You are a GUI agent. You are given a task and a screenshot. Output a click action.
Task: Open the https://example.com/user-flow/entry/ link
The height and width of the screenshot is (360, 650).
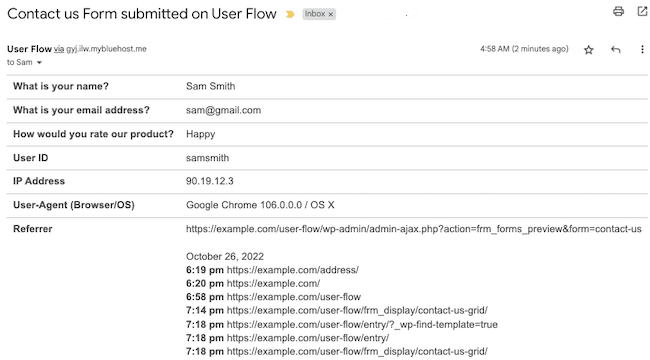click(308, 338)
